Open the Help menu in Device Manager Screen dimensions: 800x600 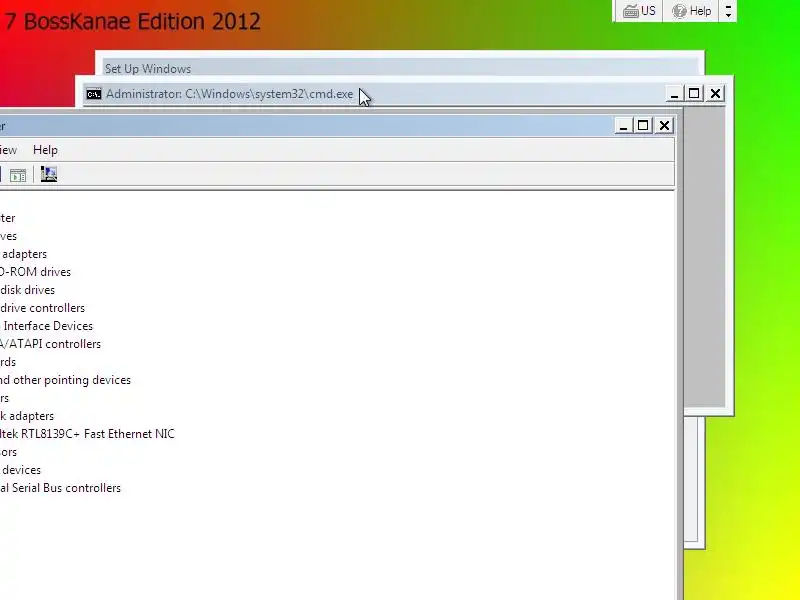[45, 150]
